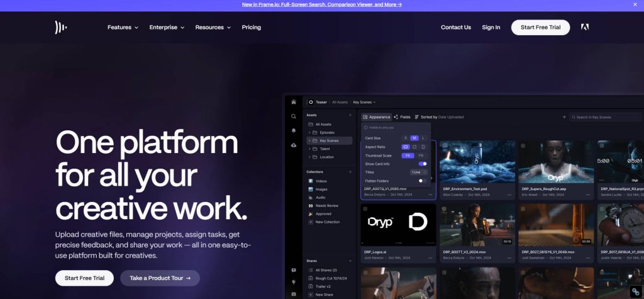The height and width of the screenshot is (299, 644).
Task: Click the Search in Key Scenes field
Action: pos(606,117)
